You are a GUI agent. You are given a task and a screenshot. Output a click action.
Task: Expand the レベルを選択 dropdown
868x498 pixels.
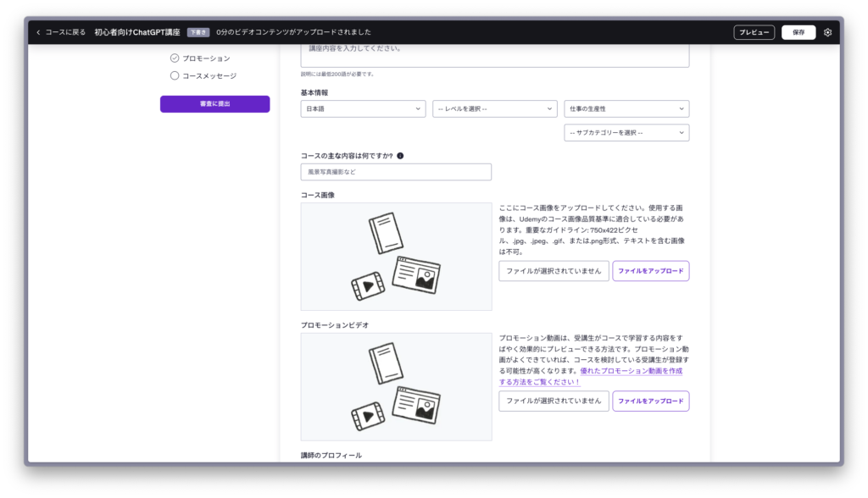(494, 108)
